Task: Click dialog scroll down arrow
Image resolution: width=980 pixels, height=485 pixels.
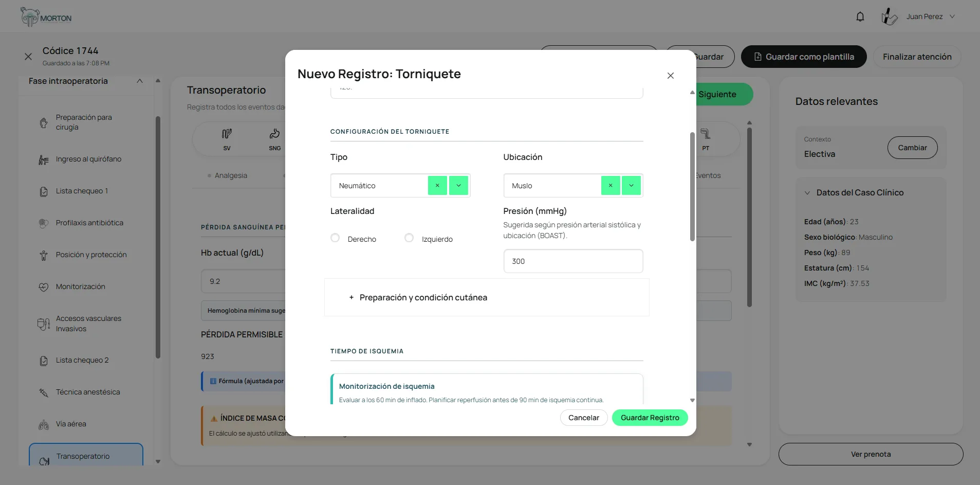Action: (692, 400)
